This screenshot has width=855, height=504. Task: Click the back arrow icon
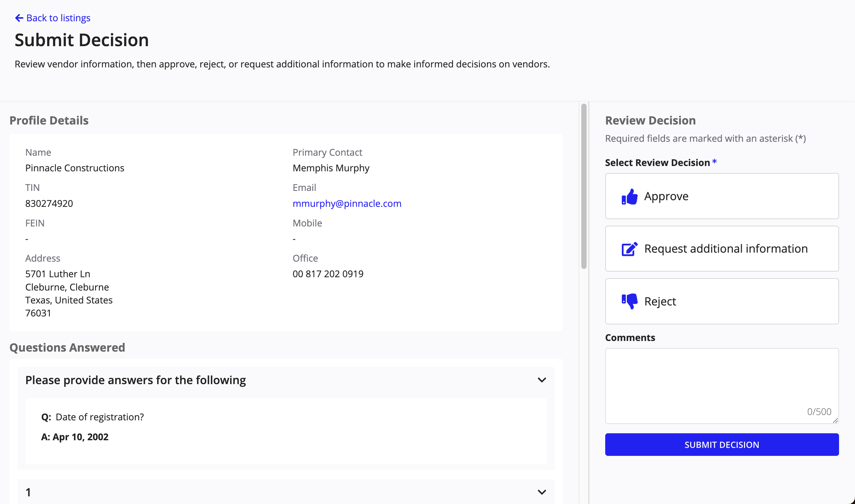click(19, 18)
